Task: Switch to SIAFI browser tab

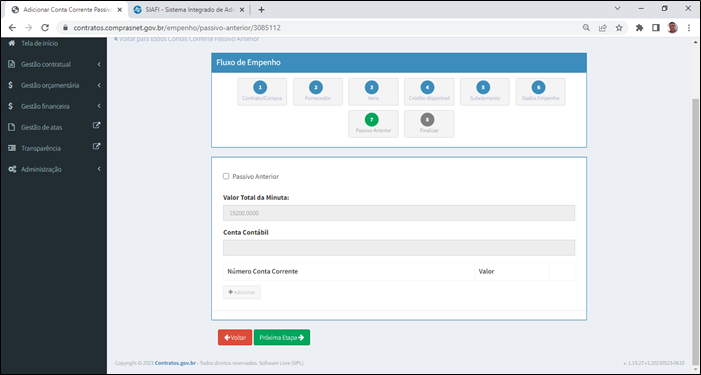Action: (189, 9)
